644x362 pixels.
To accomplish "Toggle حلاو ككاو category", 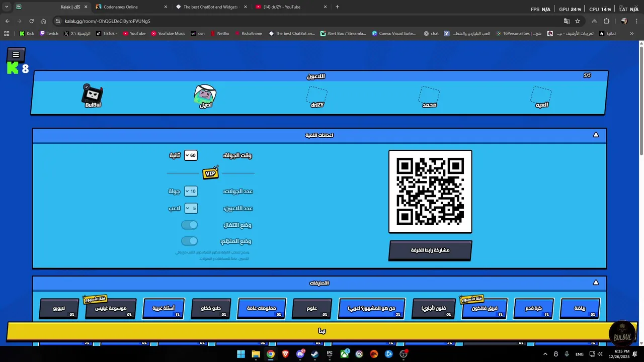I will point(211,309).
